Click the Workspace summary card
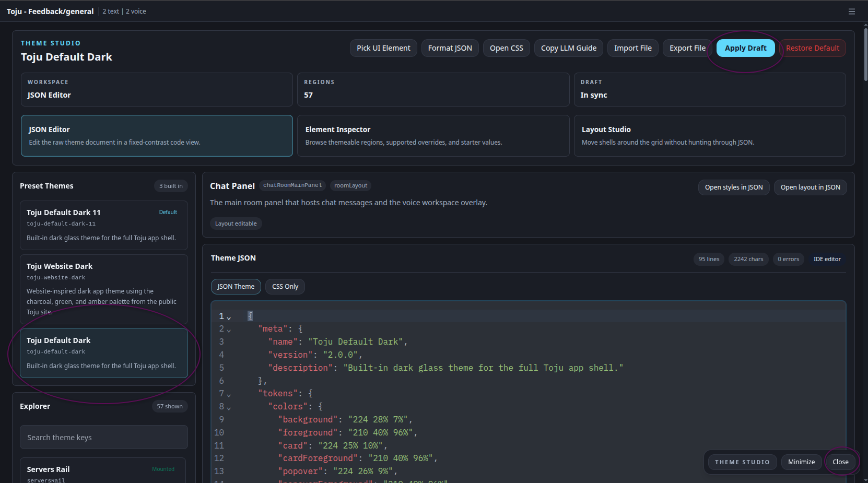 click(x=157, y=89)
